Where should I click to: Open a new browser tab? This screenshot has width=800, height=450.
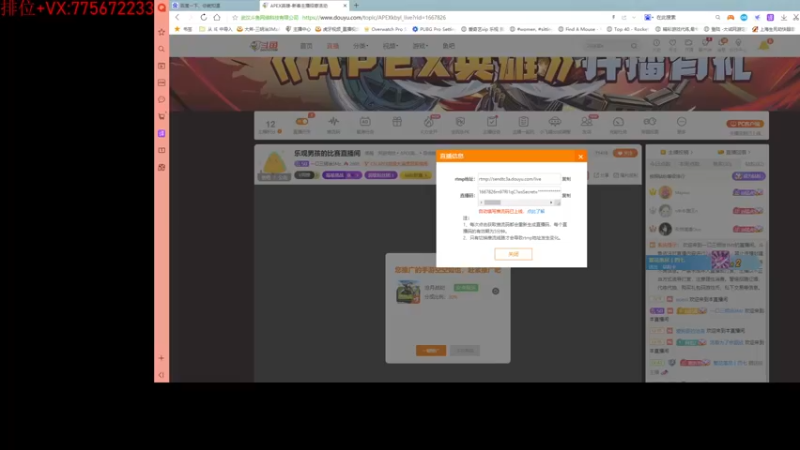[356, 6]
